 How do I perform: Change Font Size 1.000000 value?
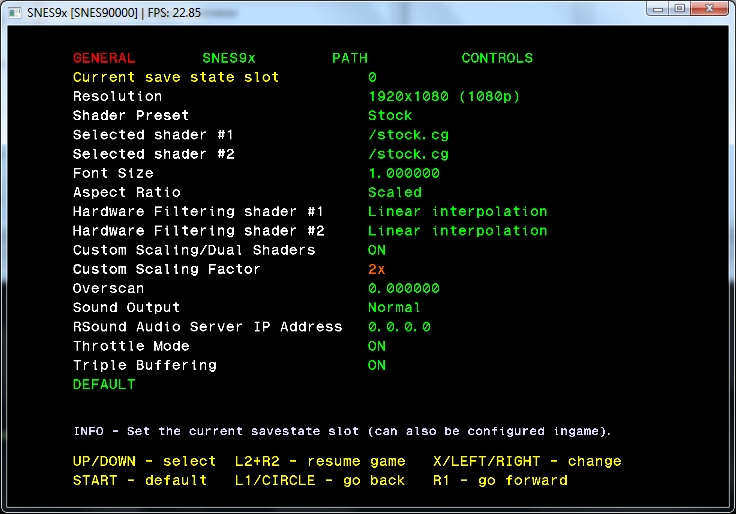point(403,173)
